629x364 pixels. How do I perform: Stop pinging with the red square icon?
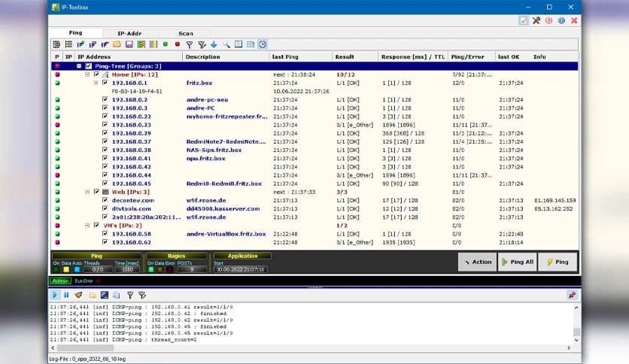point(178,44)
